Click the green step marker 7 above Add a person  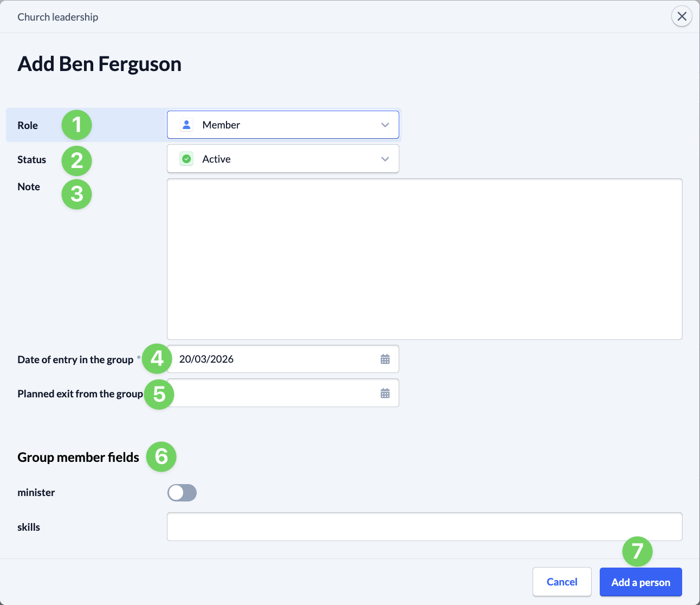(637, 551)
